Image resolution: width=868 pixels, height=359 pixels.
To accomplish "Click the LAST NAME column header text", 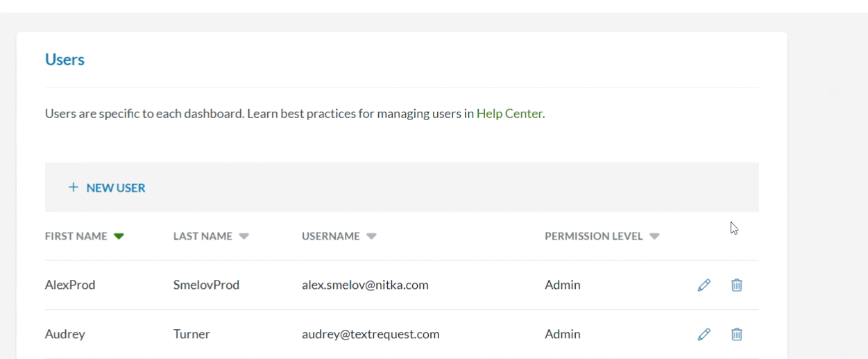I will (x=203, y=236).
